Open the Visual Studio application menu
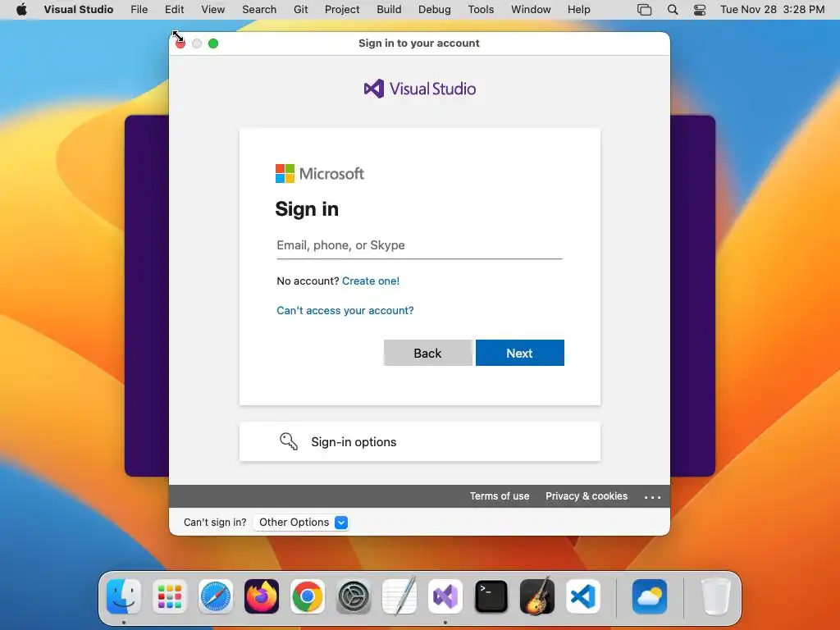 coord(79,9)
